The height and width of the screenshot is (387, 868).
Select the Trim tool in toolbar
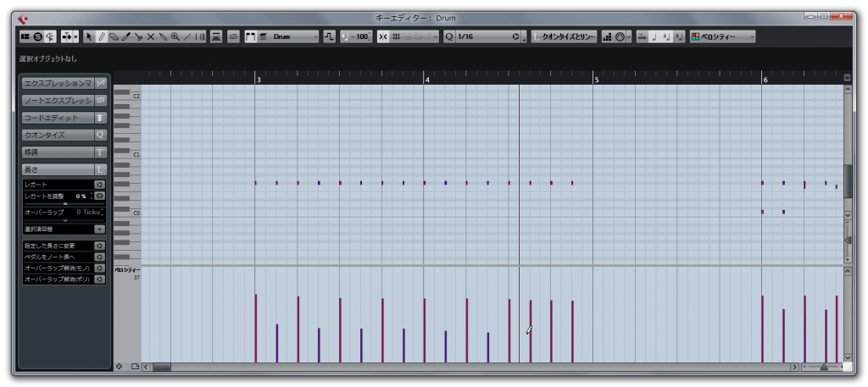(x=125, y=36)
